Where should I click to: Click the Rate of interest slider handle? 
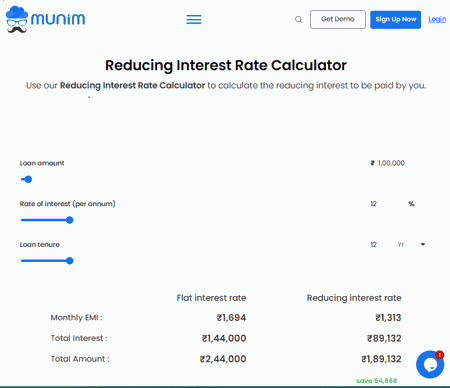pyautogui.click(x=70, y=220)
